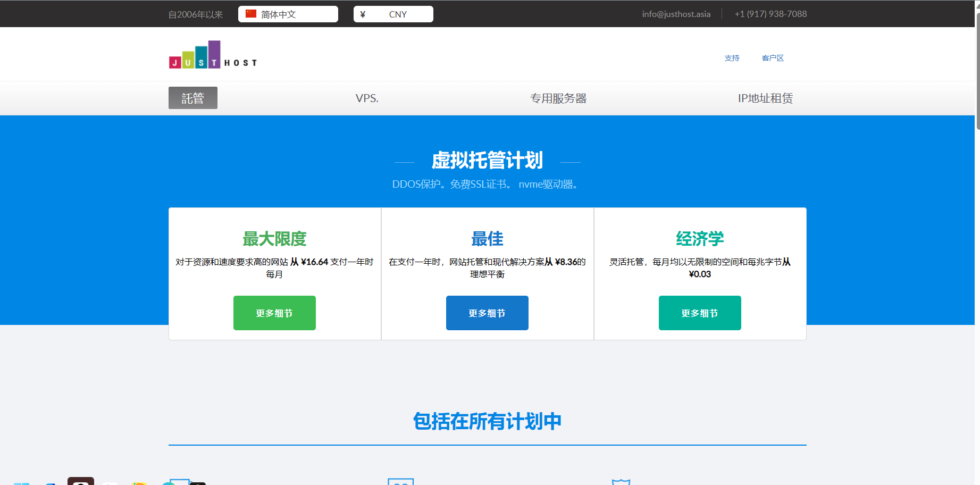The height and width of the screenshot is (485, 980).
Task: Click the page's vertical scrollbar thumb
Action: [x=977, y=69]
